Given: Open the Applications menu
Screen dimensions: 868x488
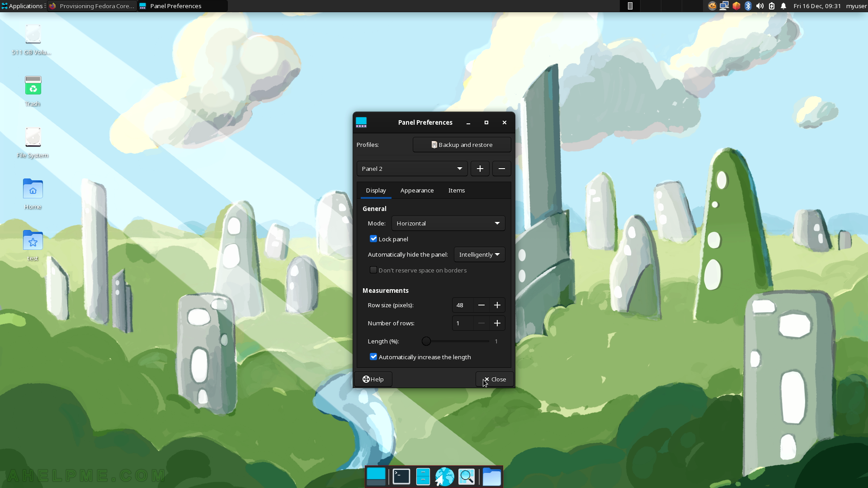Looking at the screenshot, I should [23, 6].
